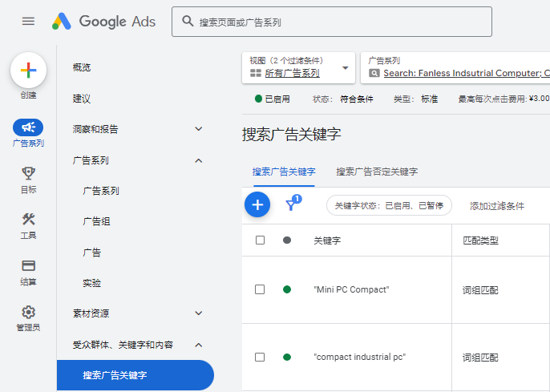Image resolution: width=550 pixels, height=392 pixels.
Task: Open the hamburger main menu
Action: coord(28,21)
